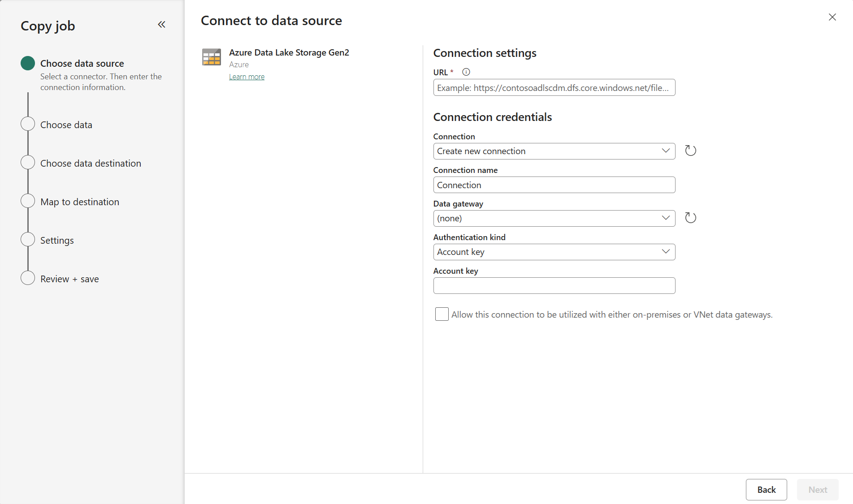The width and height of the screenshot is (853, 504).
Task: Click the Data gateway label
Action: pos(458,204)
